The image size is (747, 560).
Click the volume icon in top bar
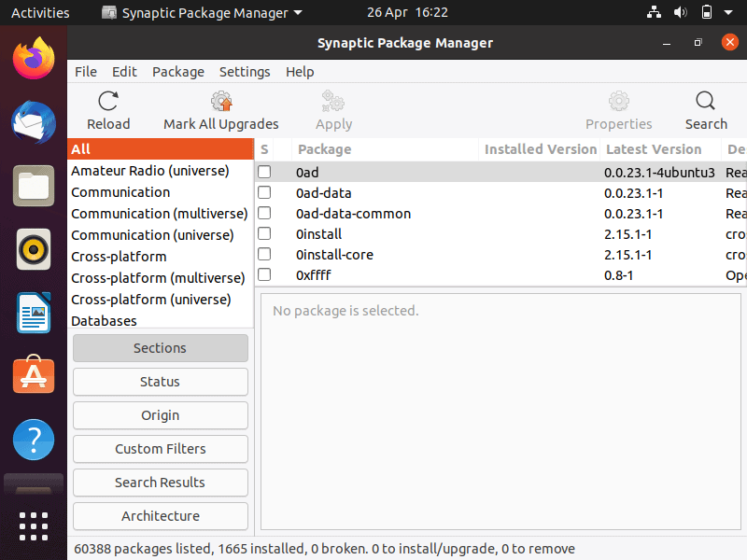[681, 12]
